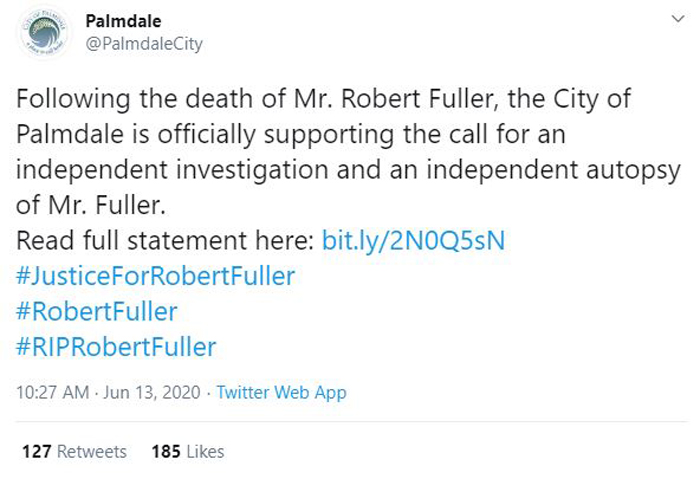Screen dimensions: 700x479
Task: Click the word Likes label
Action: click(205, 451)
